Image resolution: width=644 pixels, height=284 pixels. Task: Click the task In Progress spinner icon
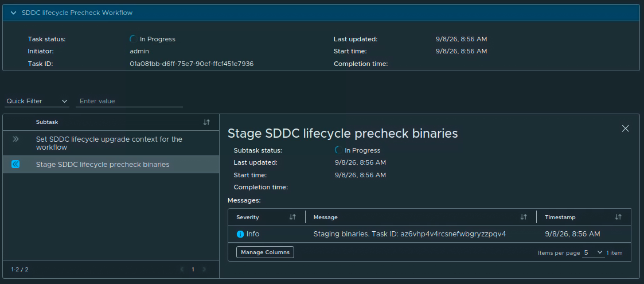coord(133,39)
